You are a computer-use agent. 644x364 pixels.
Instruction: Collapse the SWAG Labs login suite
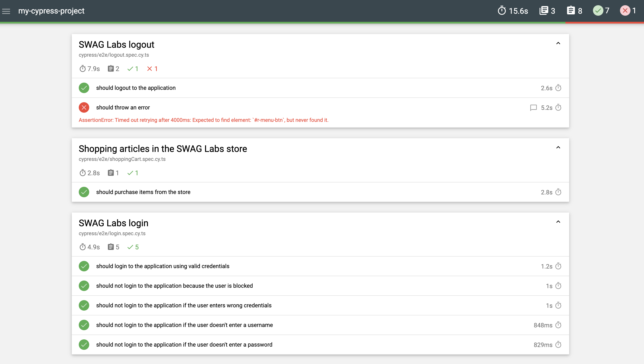point(558,222)
